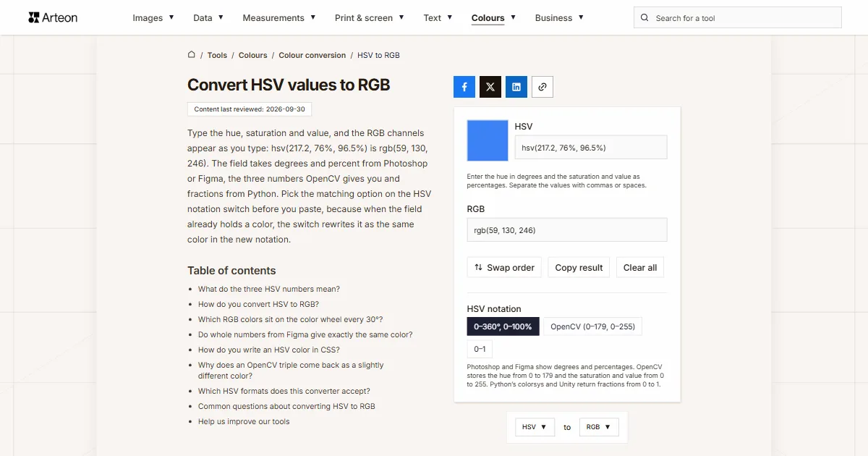Open Colour conversion breadcrumb link
The image size is (868, 456).
[312, 55]
